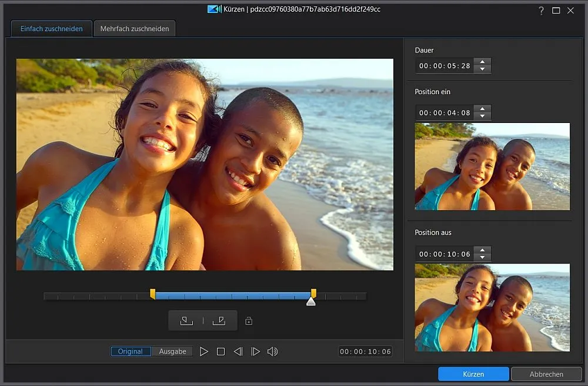The width and height of the screenshot is (588, 386).
Task: Toggle the duration lock icon
Action: coord(249,321)
